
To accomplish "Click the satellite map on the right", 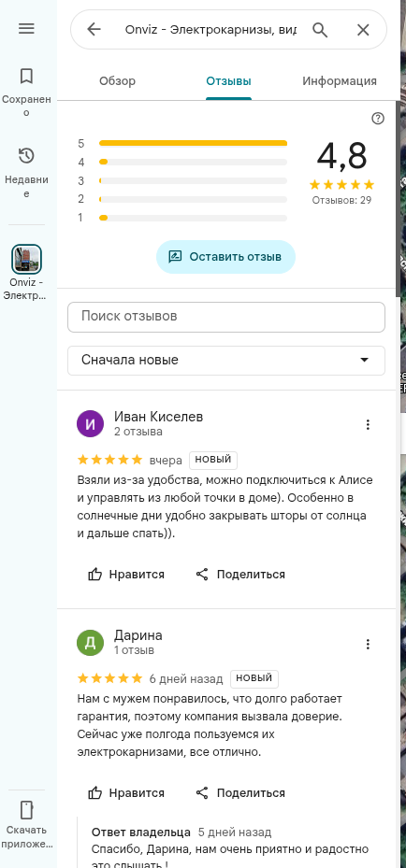I will [403, 434].
